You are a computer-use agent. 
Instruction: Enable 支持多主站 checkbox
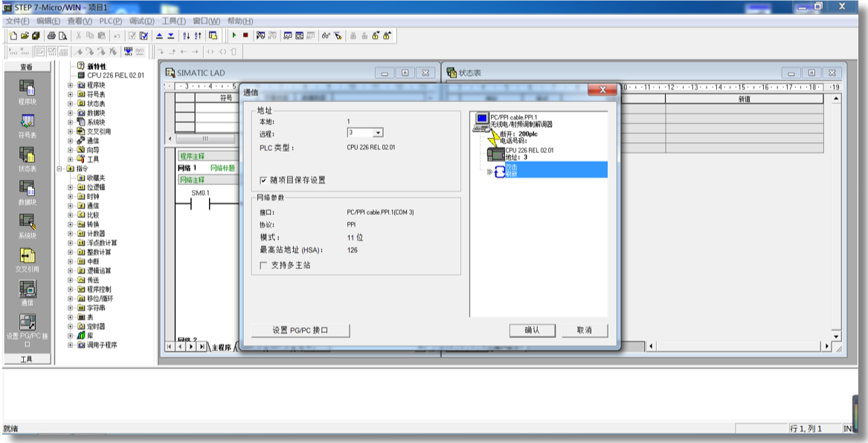(264, 265)
